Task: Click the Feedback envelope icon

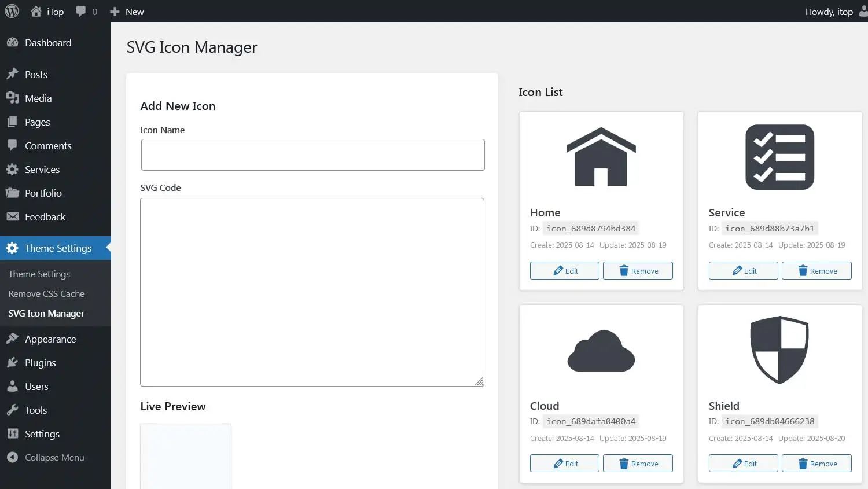Action: click(x=12, y=216)
